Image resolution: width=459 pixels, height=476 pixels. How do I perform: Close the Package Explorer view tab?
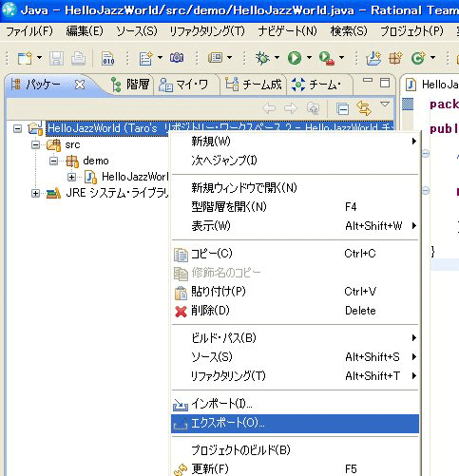coord(80,85)
